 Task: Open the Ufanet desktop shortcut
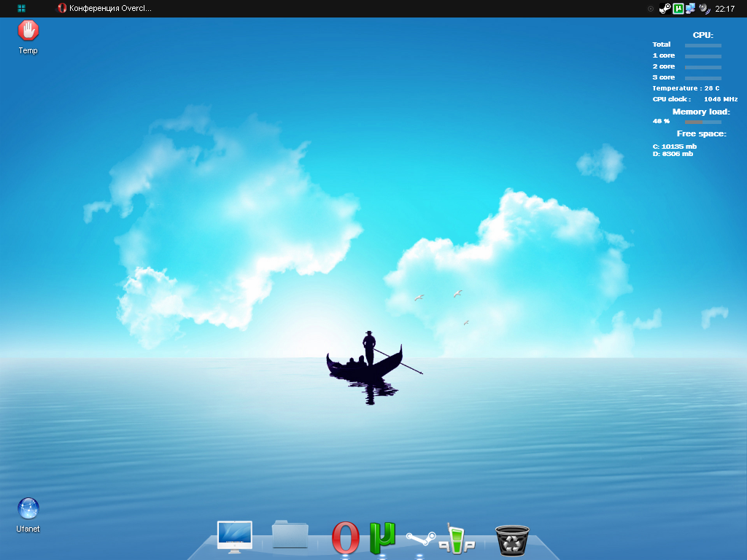coord(28,509)
